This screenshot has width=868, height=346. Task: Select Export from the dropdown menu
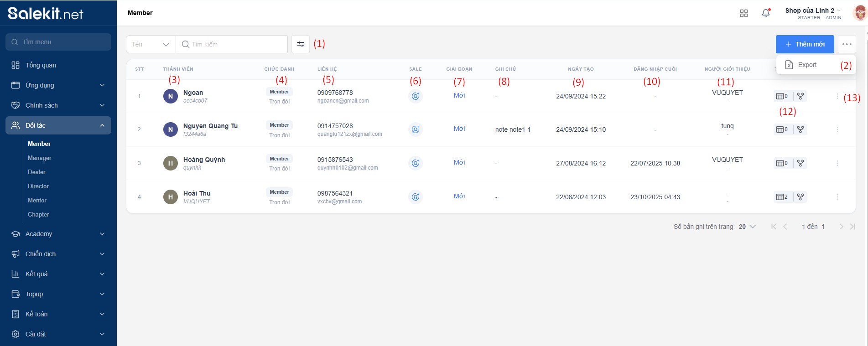[807, 65]
